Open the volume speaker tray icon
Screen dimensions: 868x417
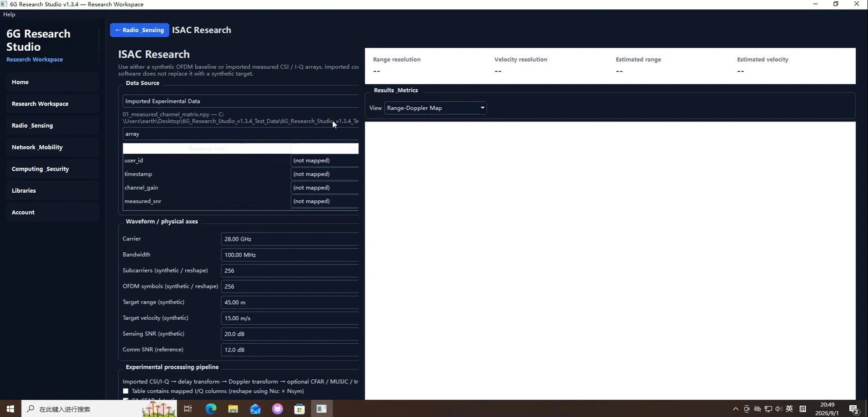click(x=779, y=409)
